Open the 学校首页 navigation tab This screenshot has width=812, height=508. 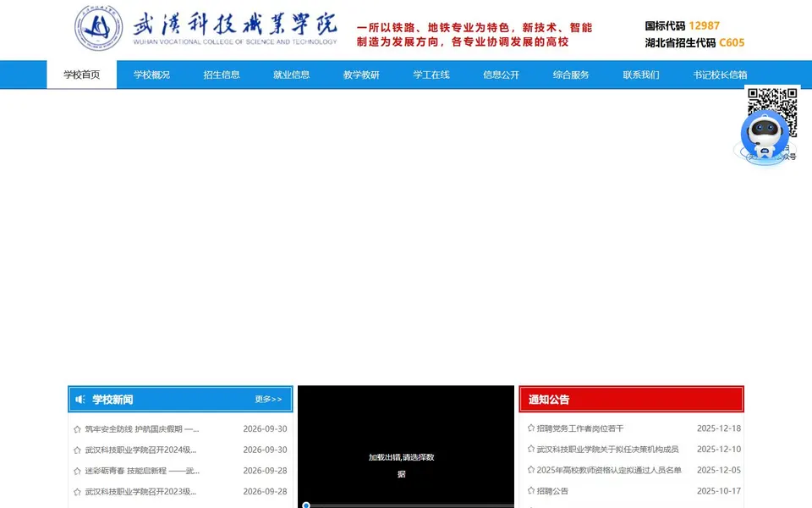[x=82, y=75]
